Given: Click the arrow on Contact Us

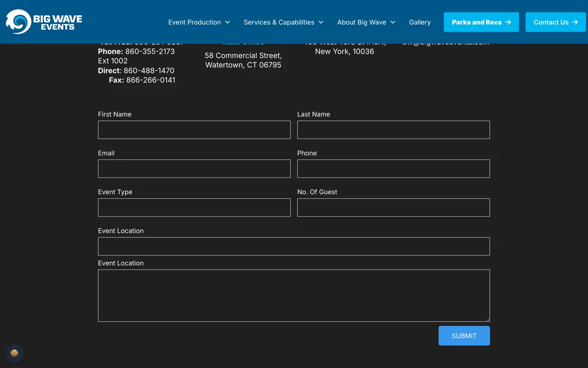Looking at the screenshot, I should [x=575, y=22].
